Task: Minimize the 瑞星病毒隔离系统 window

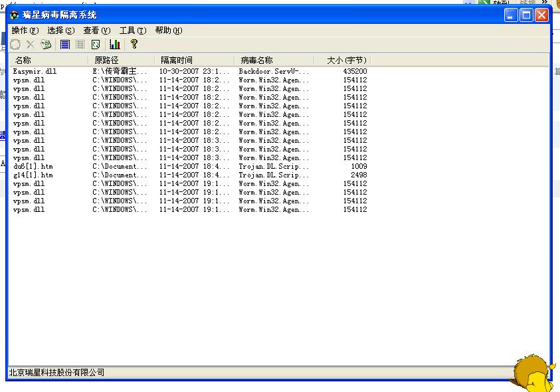Action: click(511, 15)
